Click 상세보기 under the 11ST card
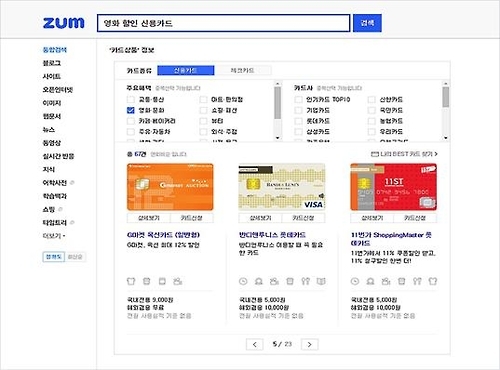Viewport: 500px width, 370px height. tap(372, 218)
